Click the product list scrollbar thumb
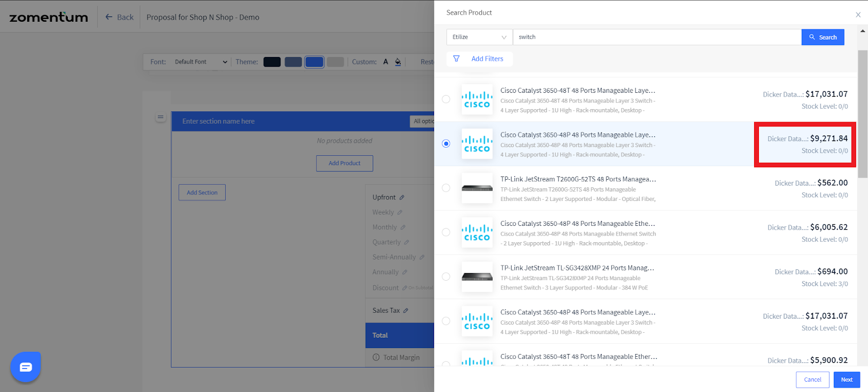Image resolution: width=868 pixels, height=392 pixels. [863, 114]
